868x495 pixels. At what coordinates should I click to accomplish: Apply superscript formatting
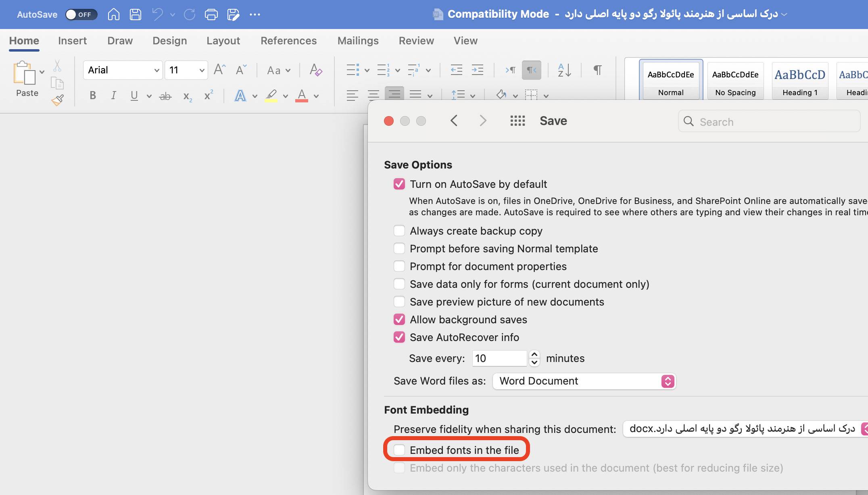pos(208,95)
